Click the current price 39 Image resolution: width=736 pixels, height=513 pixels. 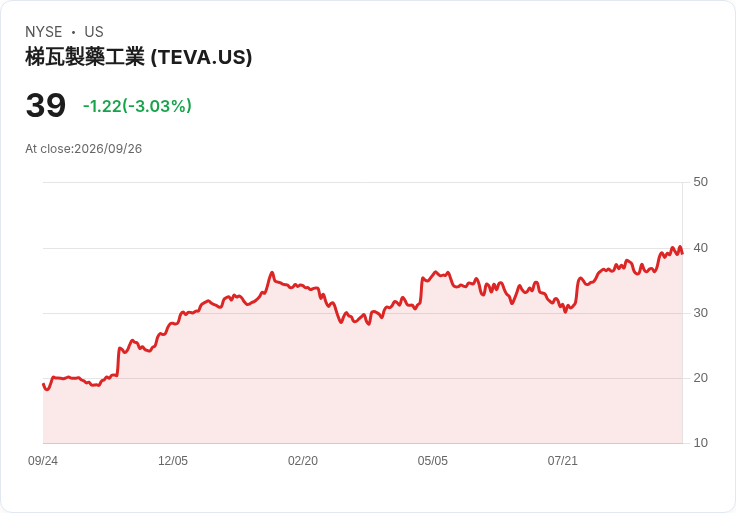(x=46, y=105)
